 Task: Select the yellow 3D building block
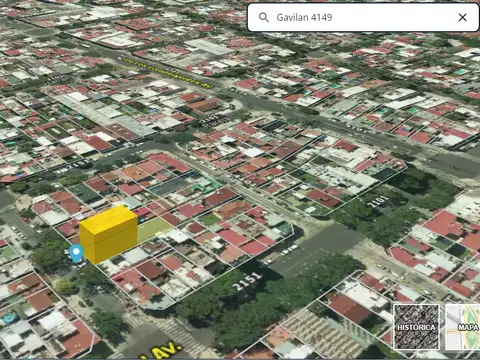click(108, 235)
